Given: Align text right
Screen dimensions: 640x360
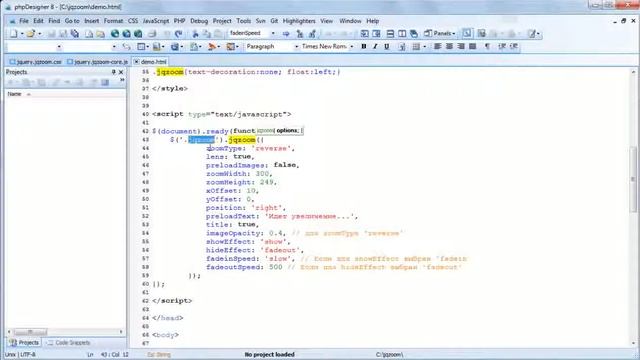Looking at the screenshot, I should click(x=461, y=47).
